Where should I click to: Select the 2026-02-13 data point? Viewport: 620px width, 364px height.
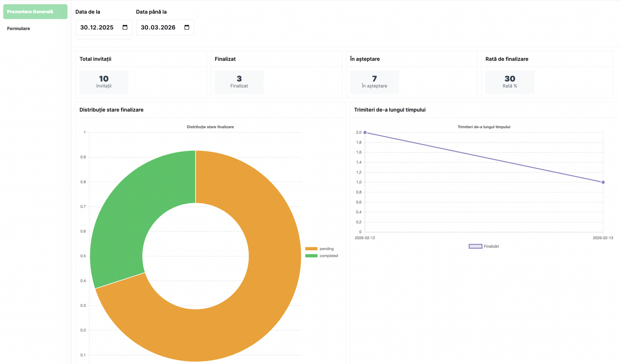tap(603, 182)
